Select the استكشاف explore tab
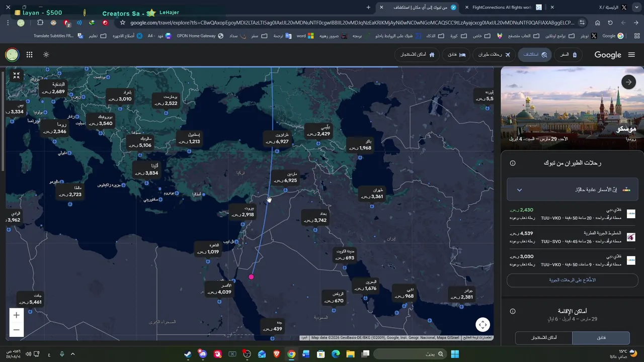Screen dimensions: 644x362 click(x=534, y=55)
